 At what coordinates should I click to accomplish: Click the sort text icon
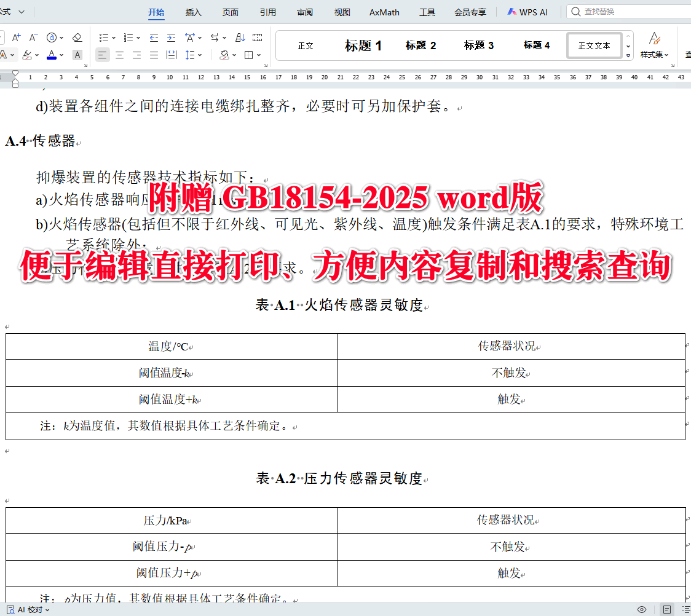click(x=240, y=38)
